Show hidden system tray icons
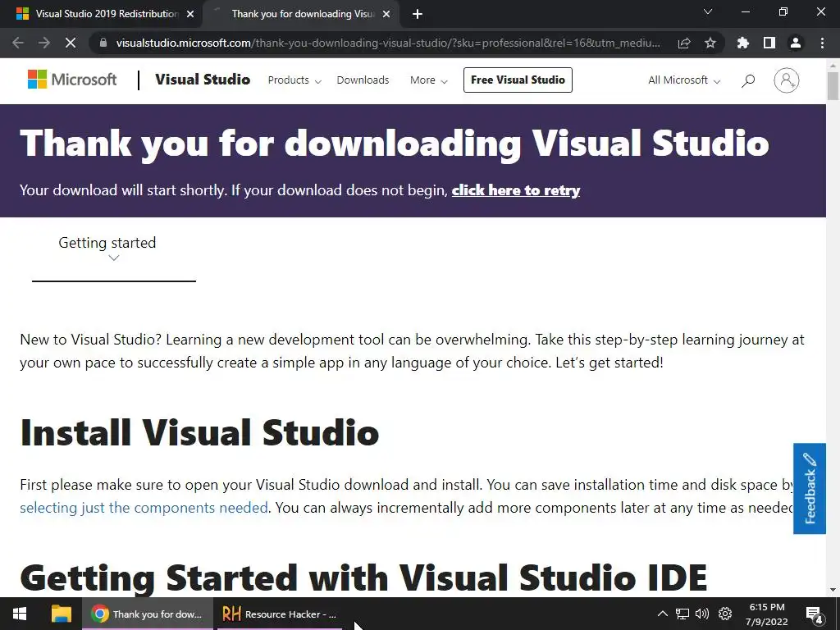 tap(663, 614)
